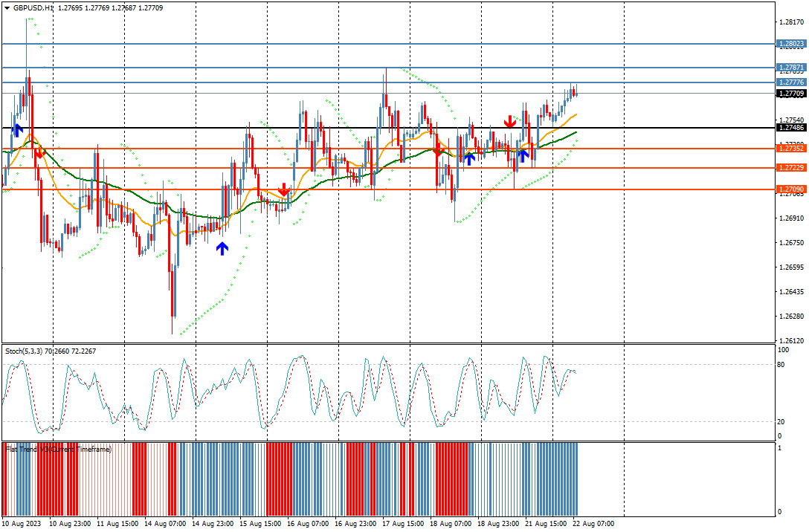This screenshot has height=532, width=809.
Task: Click the 10 Aug 23:00 time axis label
Action: click(x=70, y=524)
